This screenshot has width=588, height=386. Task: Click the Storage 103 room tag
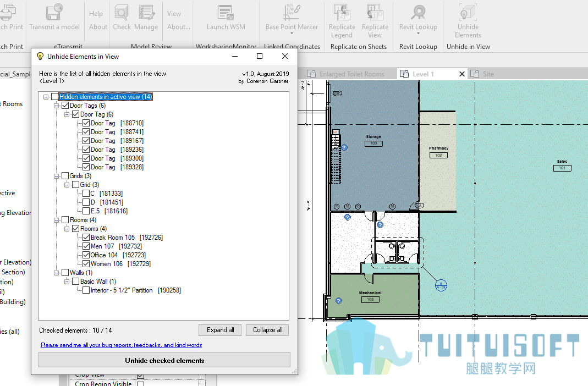pyautogui.click(x=373, y=141)
